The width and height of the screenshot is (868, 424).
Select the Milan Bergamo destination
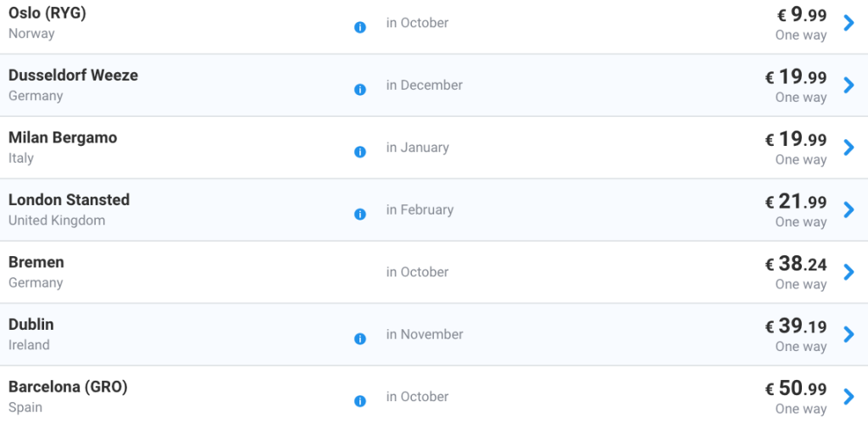63,137
